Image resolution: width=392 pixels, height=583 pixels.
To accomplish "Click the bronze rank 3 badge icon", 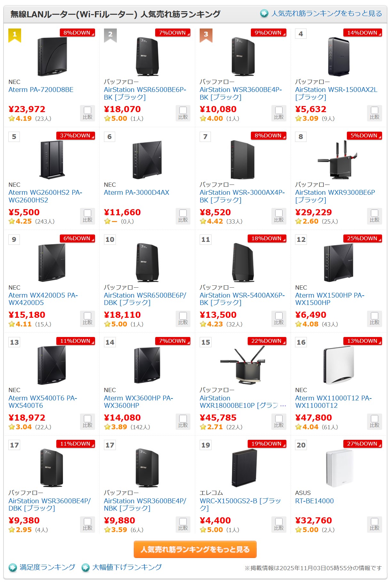I will coord(206,35).
